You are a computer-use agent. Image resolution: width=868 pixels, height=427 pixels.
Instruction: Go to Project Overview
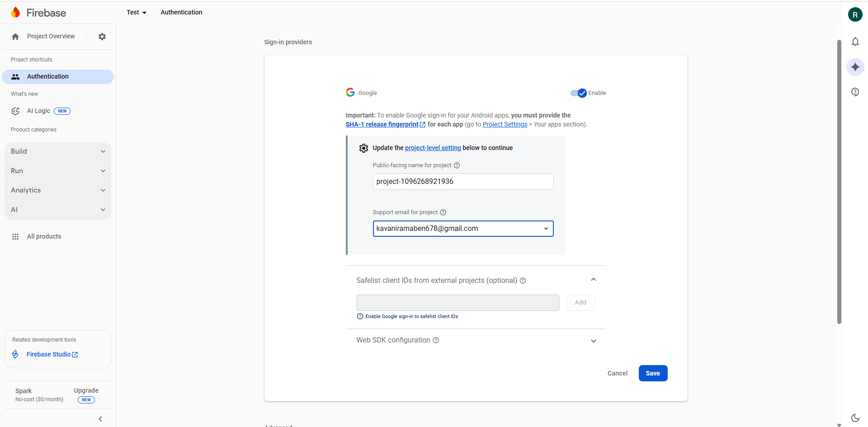pyautogui.click(x=51, y=37)
